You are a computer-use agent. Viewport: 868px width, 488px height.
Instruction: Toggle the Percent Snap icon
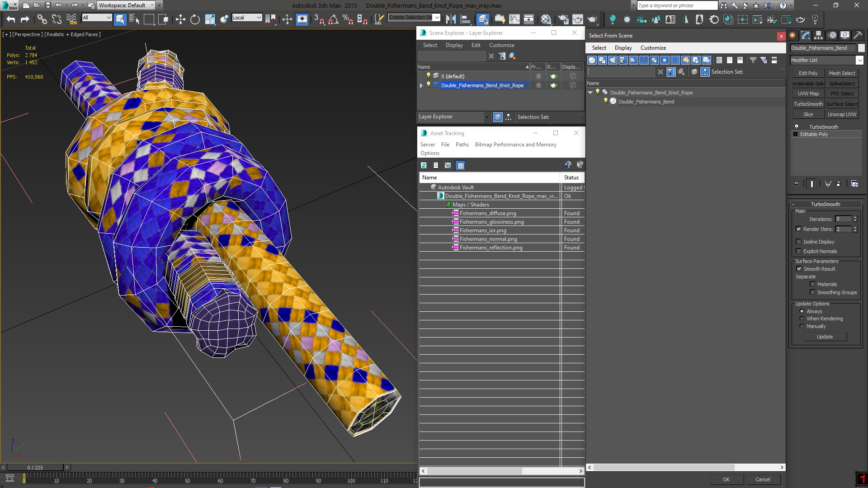pyautogui.click(x=348, y=19)
